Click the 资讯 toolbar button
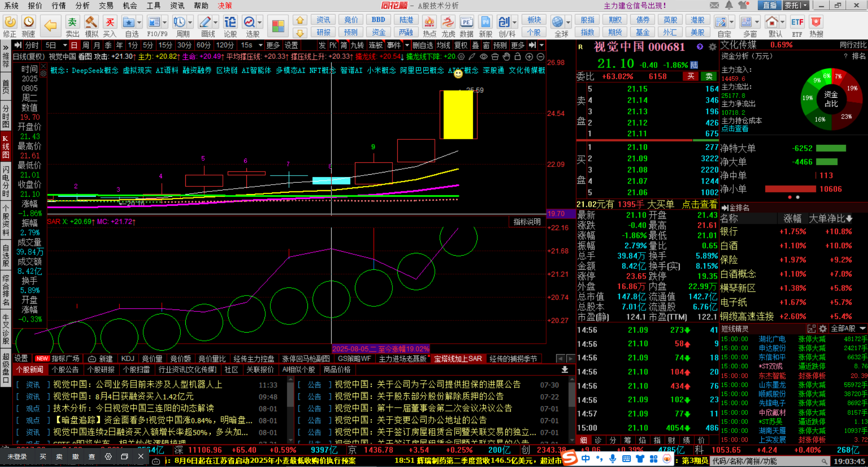This screenshot has width=868, height=467. click(x=323, y=20)
